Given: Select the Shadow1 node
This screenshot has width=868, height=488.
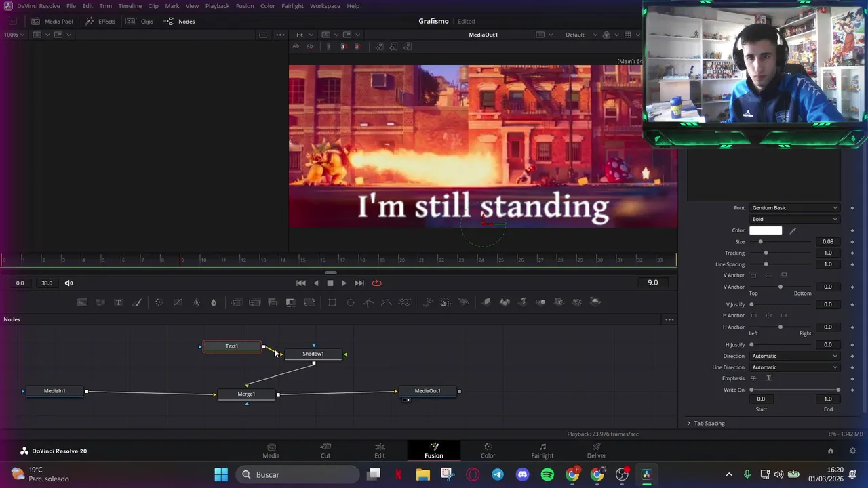Looking at the screenshot, I should click(313, 354).
